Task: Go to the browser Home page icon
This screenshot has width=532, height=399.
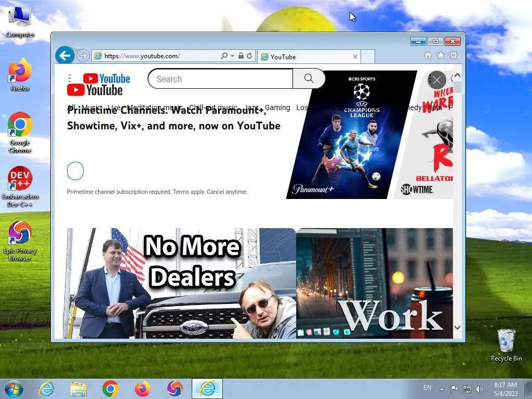Action: tap(428, 55)
